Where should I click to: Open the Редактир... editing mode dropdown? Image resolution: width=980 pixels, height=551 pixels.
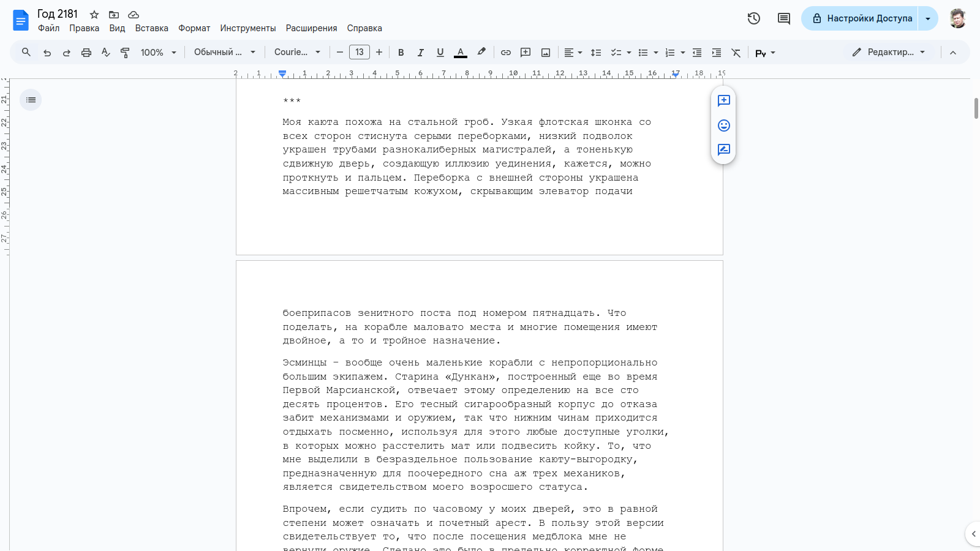pos(889,53)
